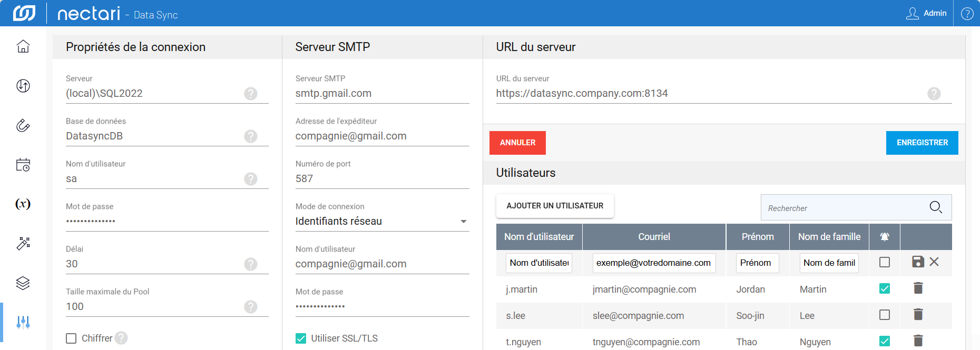The width and height of the screenshot is (980, 350).
Task: Sort by Courriel column
Action: (x=654, y=237)
